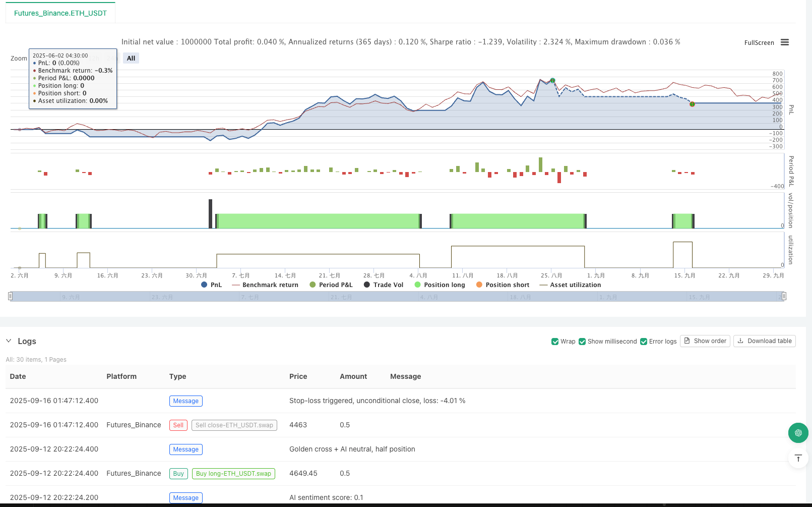
Task: Switch to the Futures_Binance.ETH_USDT tab
Action: click(60, 13)
